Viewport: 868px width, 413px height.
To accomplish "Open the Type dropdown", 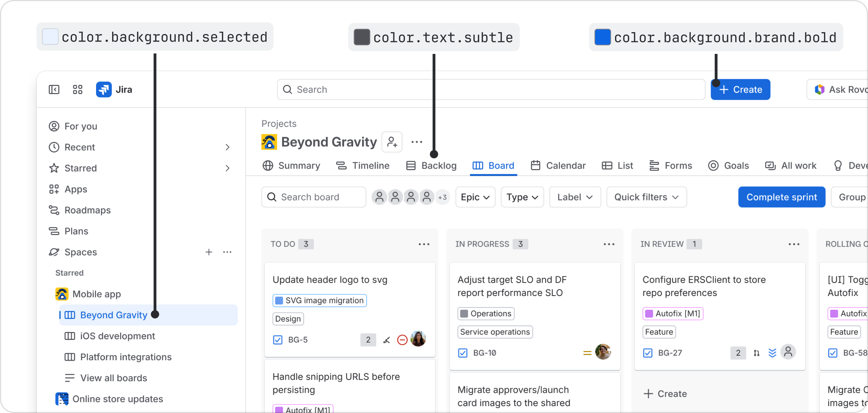I will [x=522, y=197].
